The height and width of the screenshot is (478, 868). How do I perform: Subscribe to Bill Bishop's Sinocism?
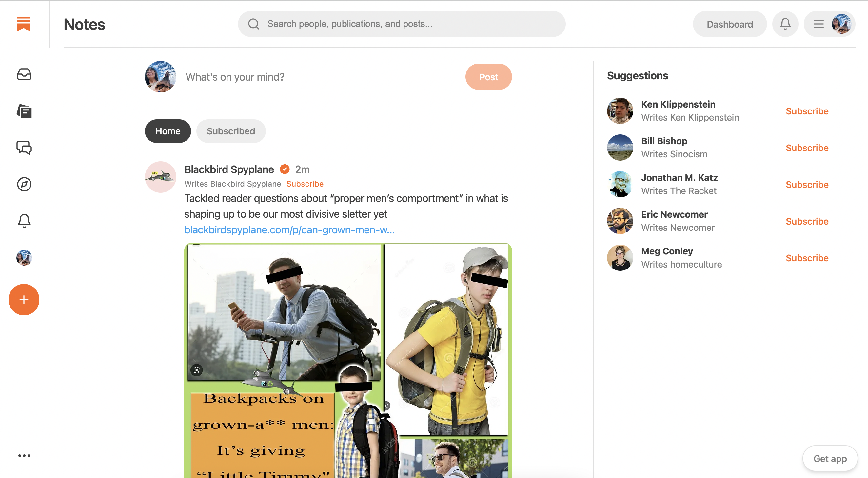pos(807,148)
